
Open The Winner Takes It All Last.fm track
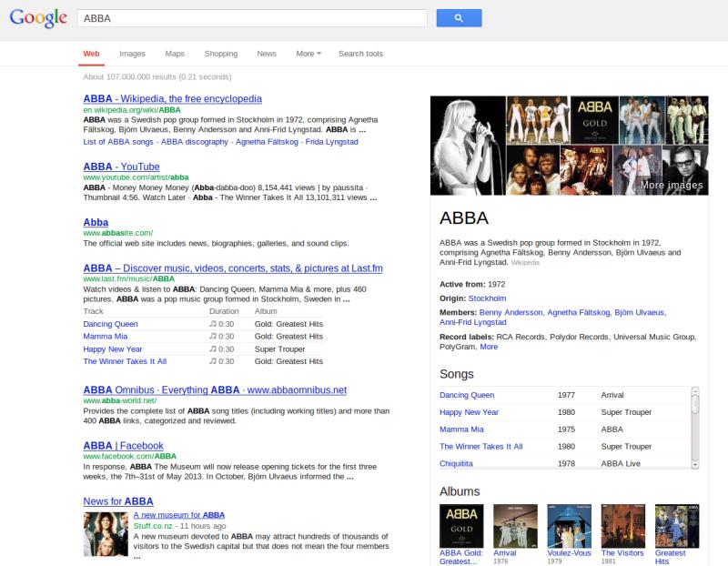(125, 360)
